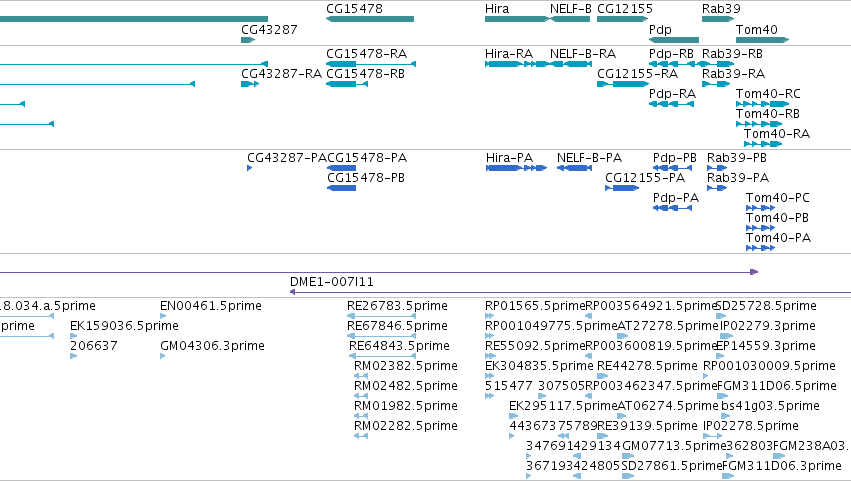Click the GM04306.3prime EST arrow
The image size is (851, 481).
(163, 356)
